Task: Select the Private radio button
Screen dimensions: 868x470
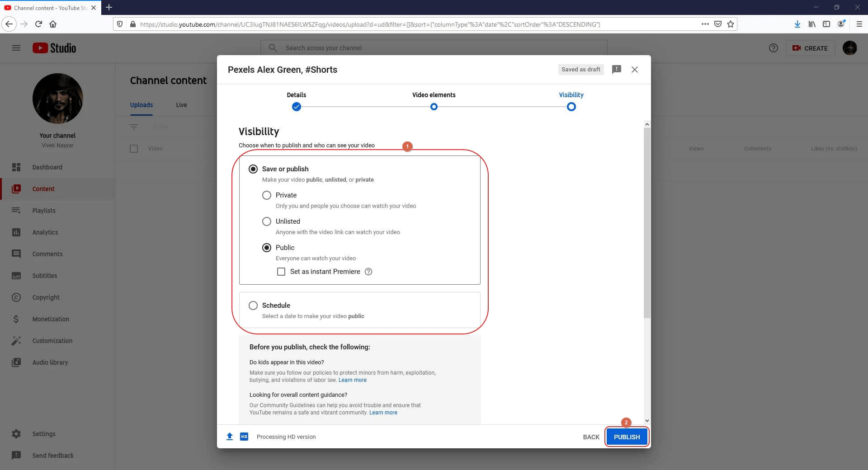Action: click(x=267, y=195)
